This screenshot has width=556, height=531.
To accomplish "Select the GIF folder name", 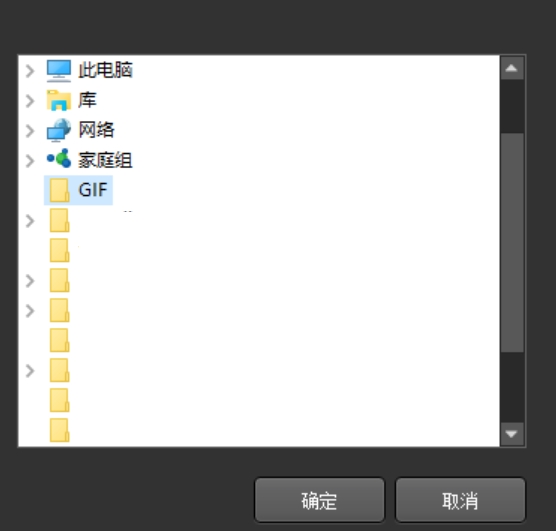I will (x=93, y=190).
